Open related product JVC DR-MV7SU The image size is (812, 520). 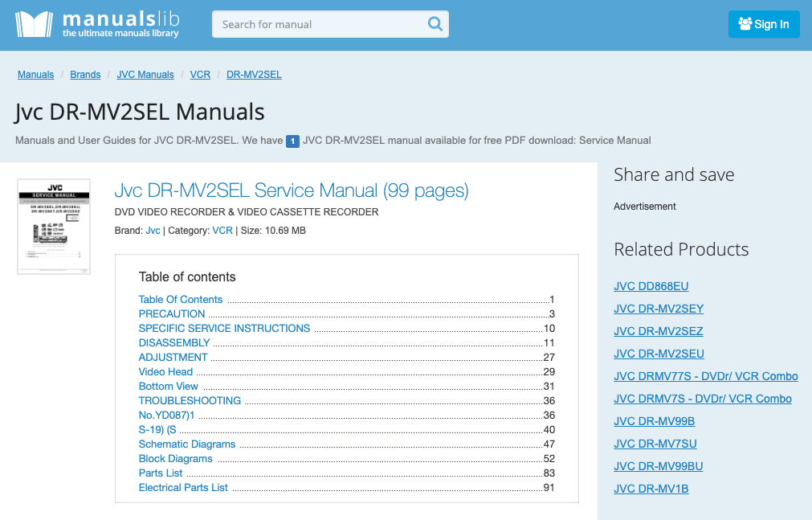(655, 444)
